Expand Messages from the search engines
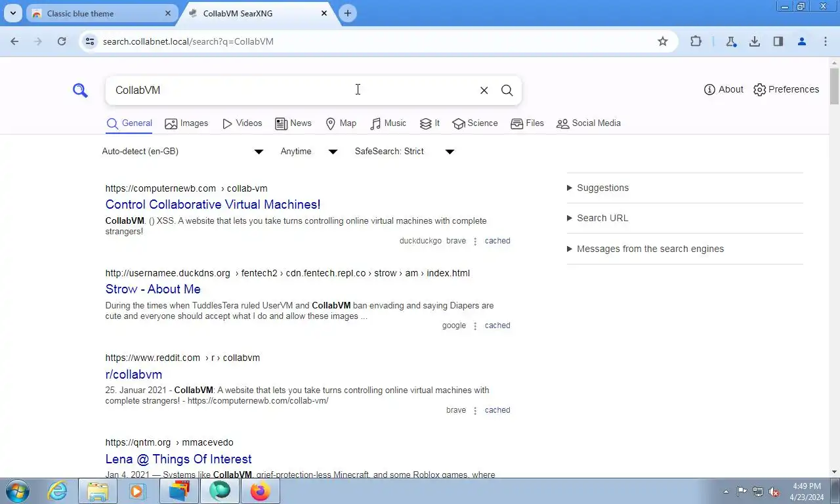 coord(646,249)
